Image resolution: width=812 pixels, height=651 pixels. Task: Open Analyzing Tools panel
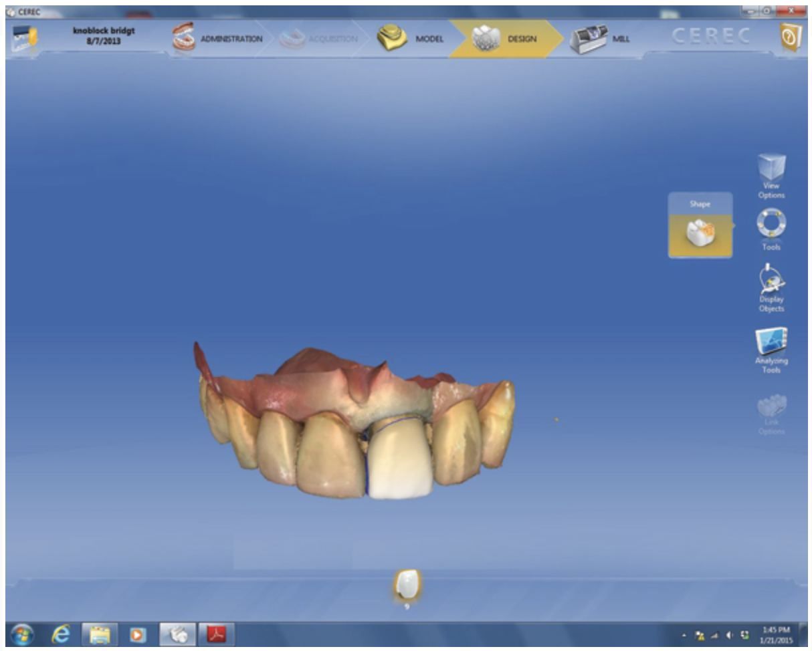(771, 342)
